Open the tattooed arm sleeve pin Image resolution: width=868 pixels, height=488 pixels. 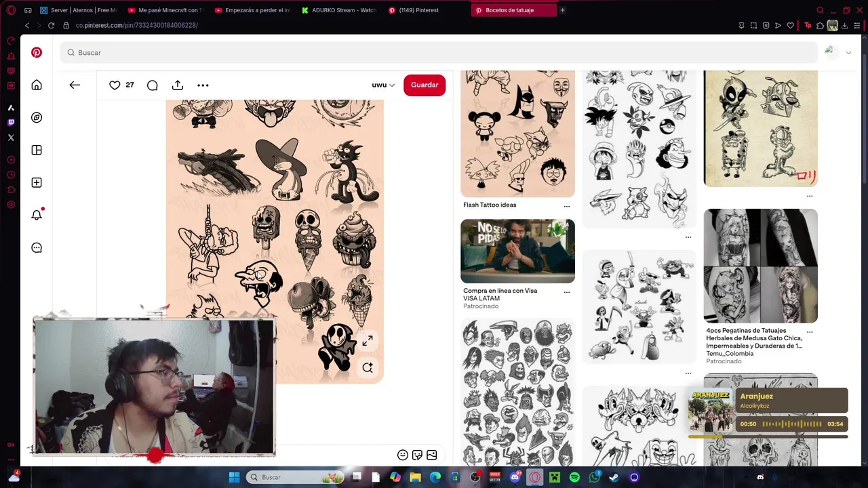[760, 266]
